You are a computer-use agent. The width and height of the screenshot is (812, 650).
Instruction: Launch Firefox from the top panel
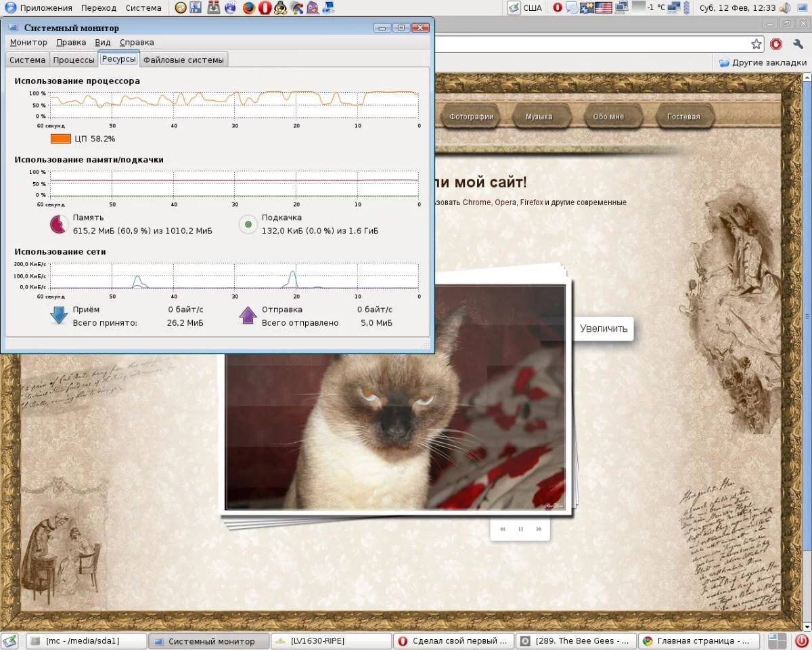tap(249, 8)
